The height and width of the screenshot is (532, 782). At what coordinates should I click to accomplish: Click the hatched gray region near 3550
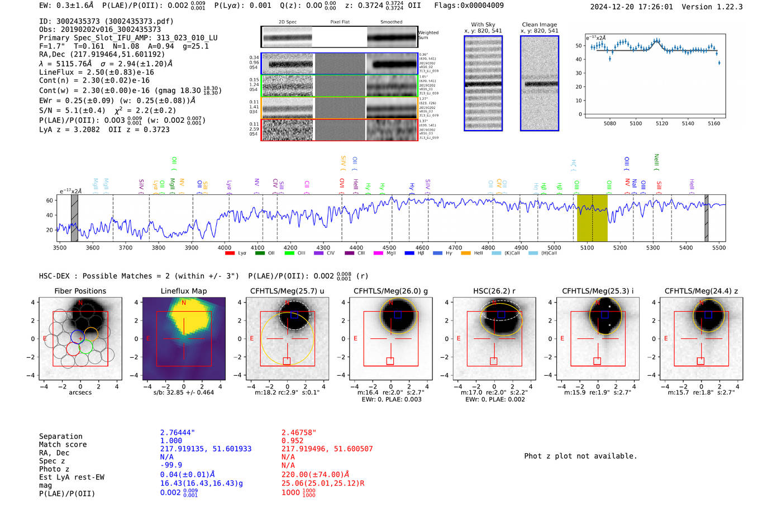tap(74, 218)
